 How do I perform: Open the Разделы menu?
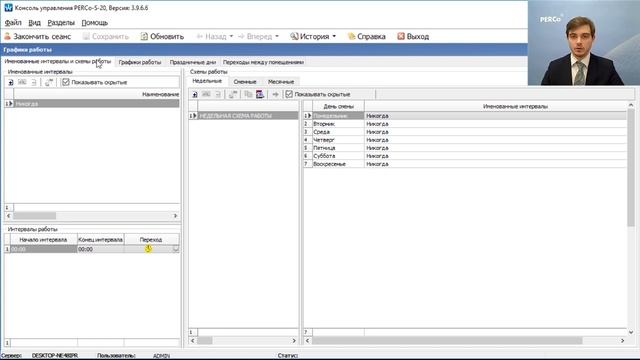tap(61, 22)
